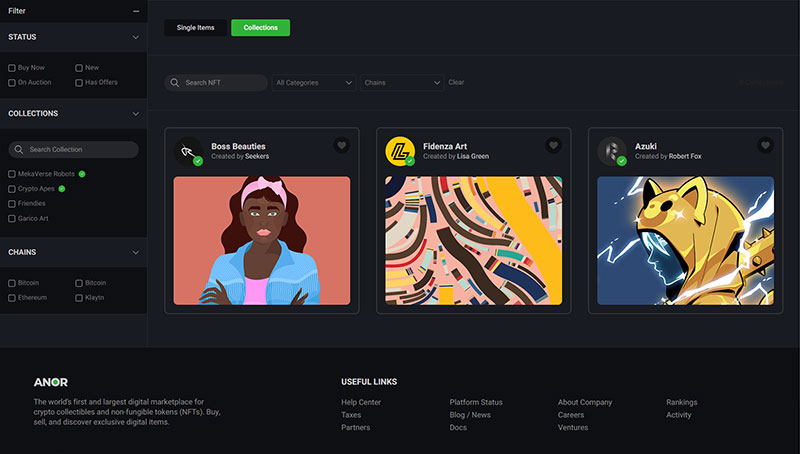This screenshot has height=454, width=800.
Task: Favorite the Fidenza Art collection heart
Action: [554, 145]
